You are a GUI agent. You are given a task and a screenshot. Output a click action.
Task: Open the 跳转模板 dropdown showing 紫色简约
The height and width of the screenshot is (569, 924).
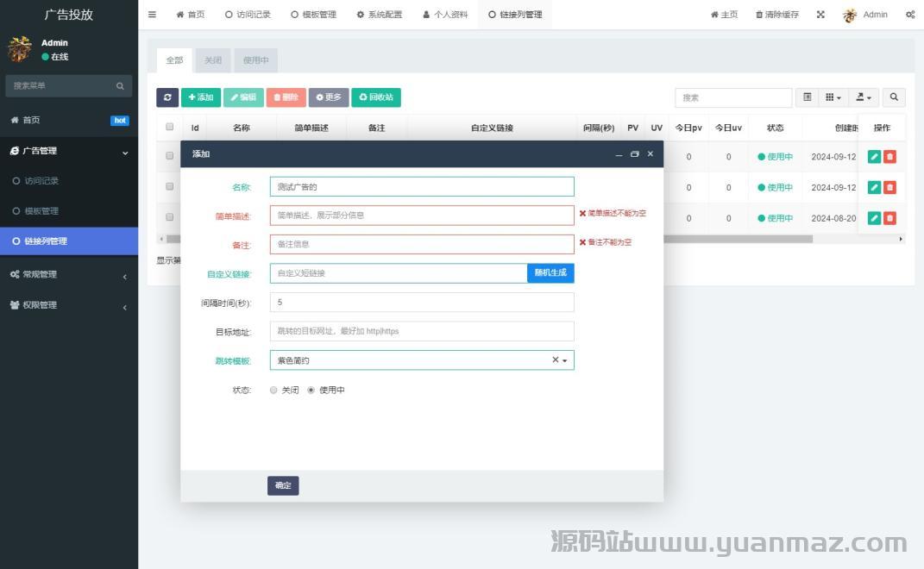point(421,360)
